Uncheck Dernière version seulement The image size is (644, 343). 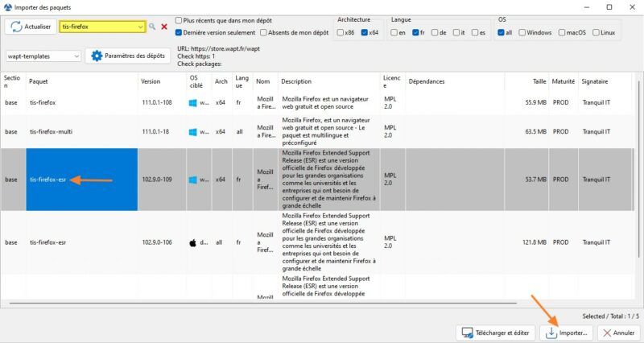pos(179,32)
